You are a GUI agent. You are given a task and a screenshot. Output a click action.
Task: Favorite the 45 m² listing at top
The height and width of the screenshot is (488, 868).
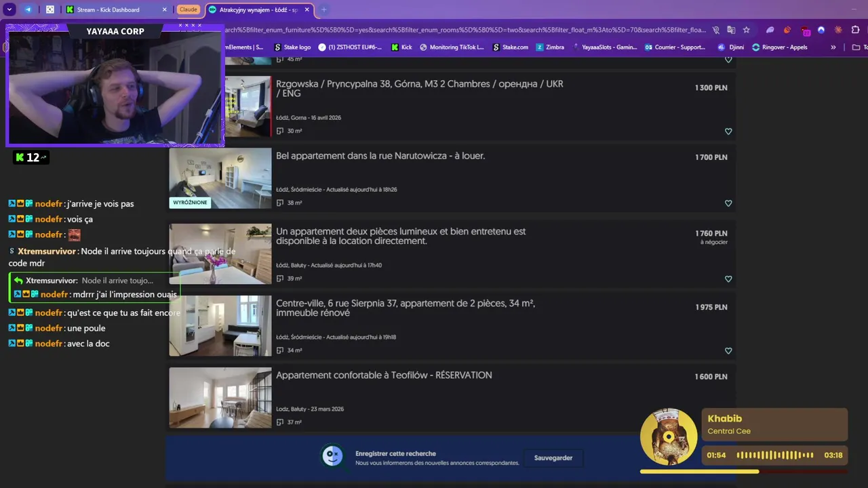[x=728, y=60]
